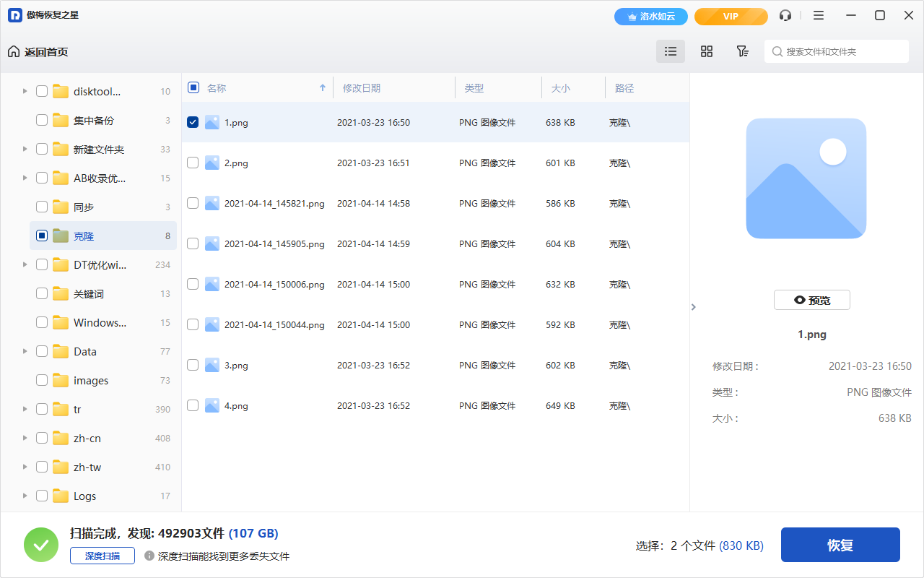Viewport: 924px width, 578px height.
Task: Click the image icon of 2021-04-14_150044.png
Action: tap(212, 325)
